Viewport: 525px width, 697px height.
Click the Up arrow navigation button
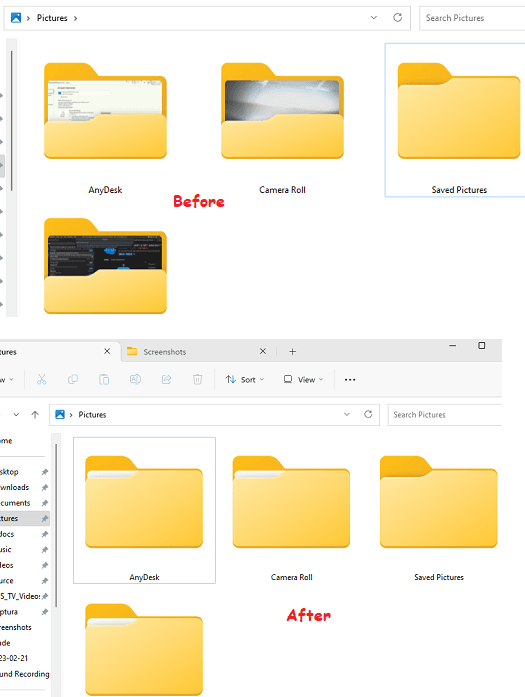[35, 414]
